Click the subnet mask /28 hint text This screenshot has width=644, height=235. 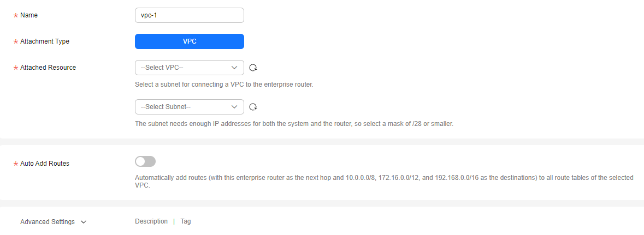click(x=294, y=123)
